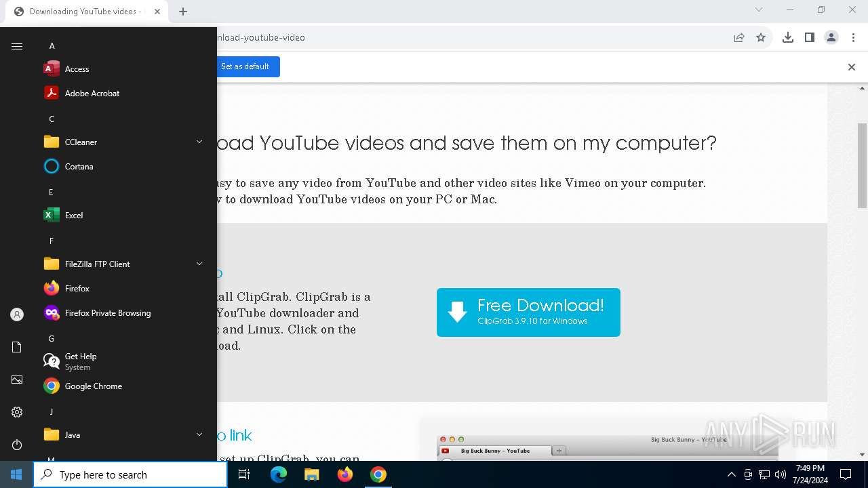Open Documents from Start sidebar
Viewport: 868px width, 488px height.
tap(17, 347)
